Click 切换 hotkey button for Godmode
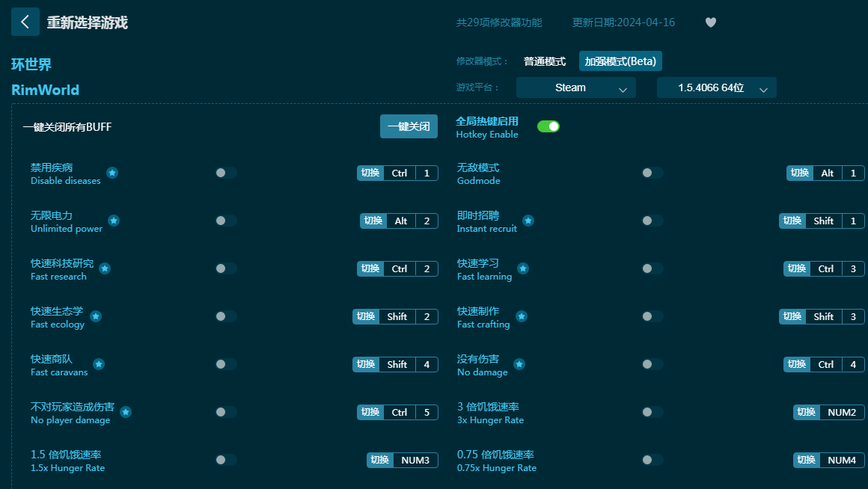Screen dimensions: 868x489 pos(800,173)
